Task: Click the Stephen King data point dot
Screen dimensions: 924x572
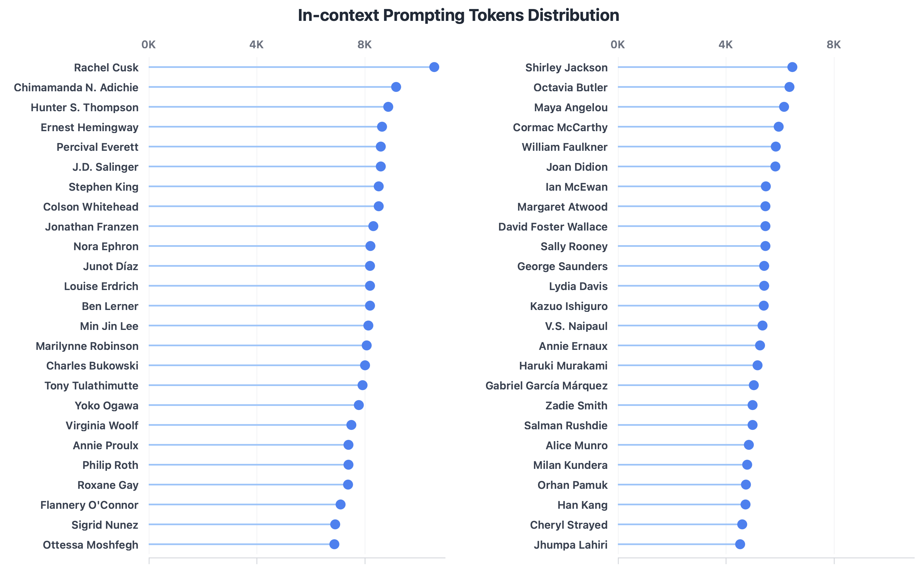Action: click(x=378, y=186)
